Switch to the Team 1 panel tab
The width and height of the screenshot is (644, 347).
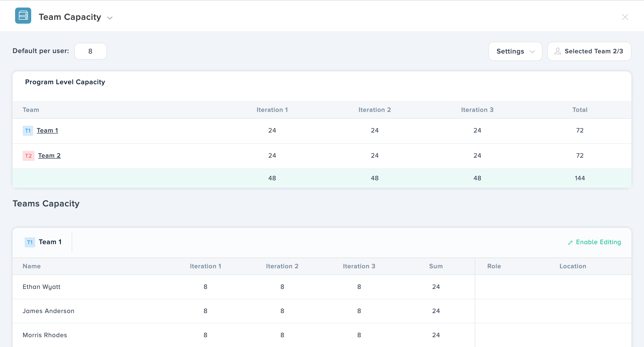[x=50, y=242]
